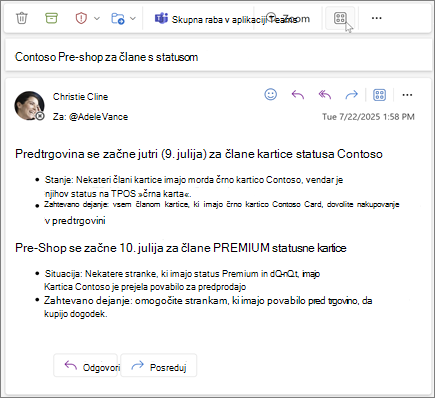Expand move-to folder dropdown arrow
The width and height of the screenshot is (435, 398).
click(133, 18)
